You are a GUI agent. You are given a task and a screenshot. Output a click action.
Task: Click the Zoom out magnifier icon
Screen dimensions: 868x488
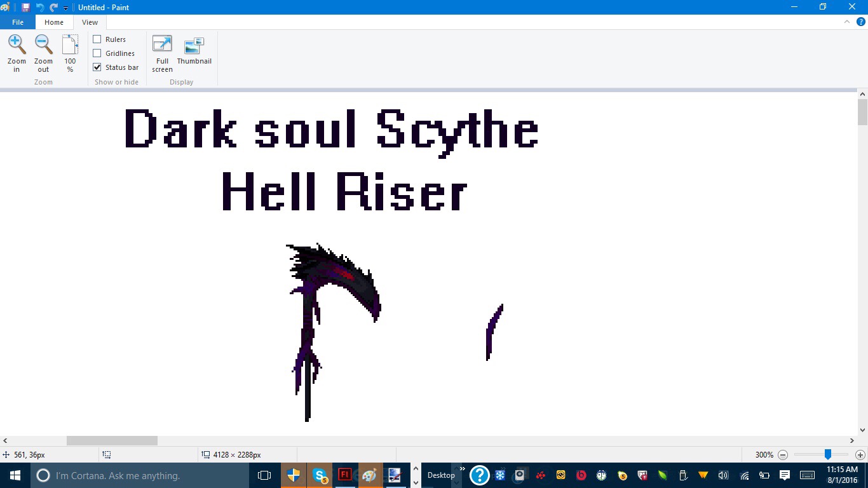pos(43,45)
